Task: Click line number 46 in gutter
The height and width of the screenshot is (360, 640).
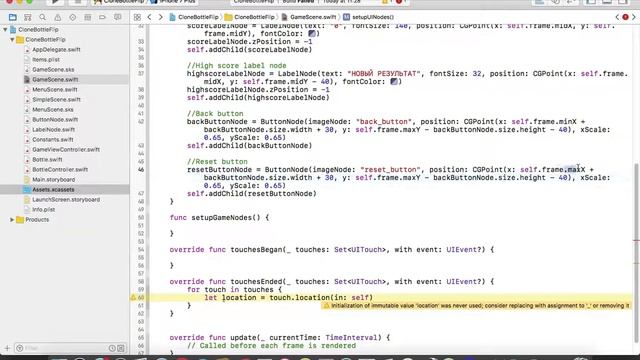Action: coord(141,170)
